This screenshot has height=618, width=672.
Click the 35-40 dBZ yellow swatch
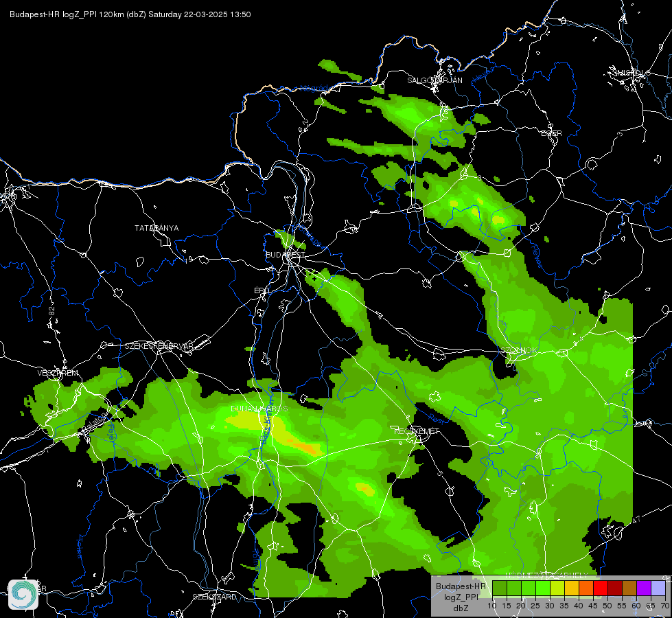[x=572, y=588]
